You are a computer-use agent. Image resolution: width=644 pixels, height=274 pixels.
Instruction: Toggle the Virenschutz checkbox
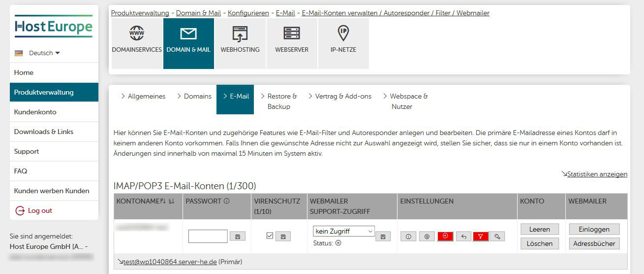[x=270, y=236]
